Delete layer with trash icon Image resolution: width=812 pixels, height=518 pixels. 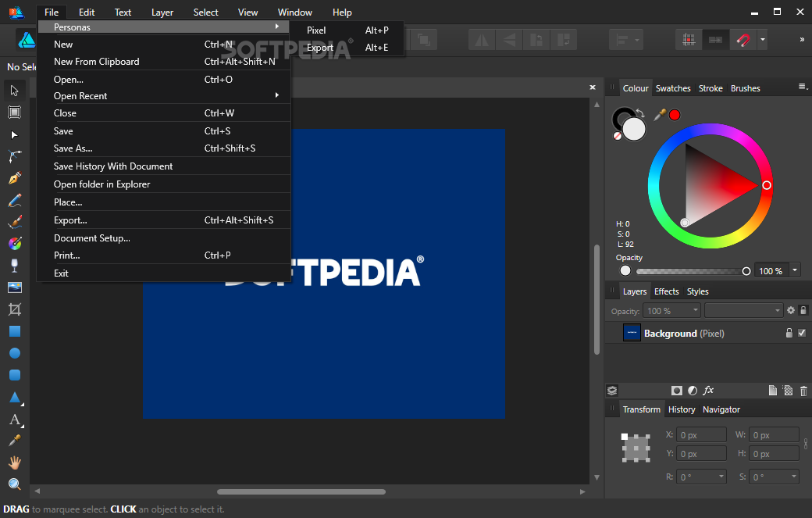click(803, 391)
